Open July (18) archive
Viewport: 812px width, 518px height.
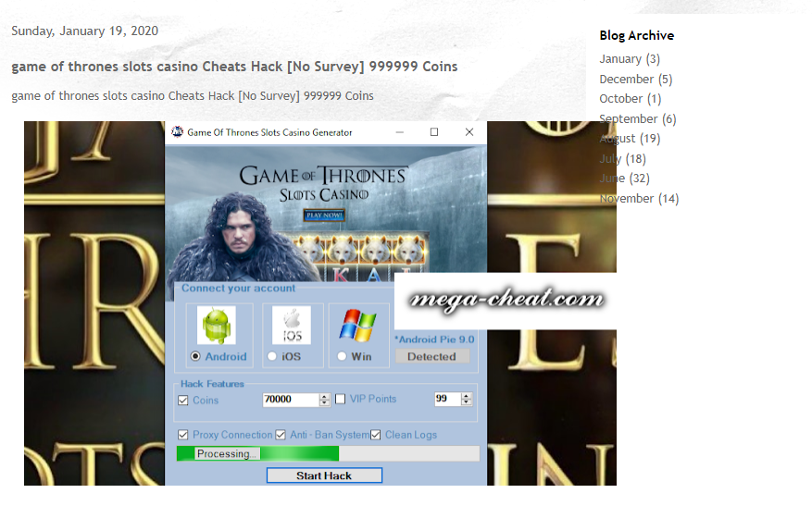click(622, 159)
